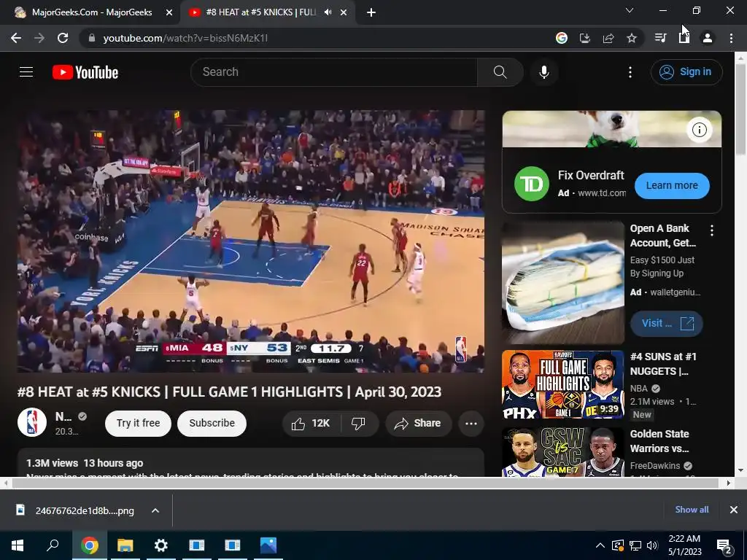Open Chrome side panel icon

pyautogui.click(x=684, y=38)
